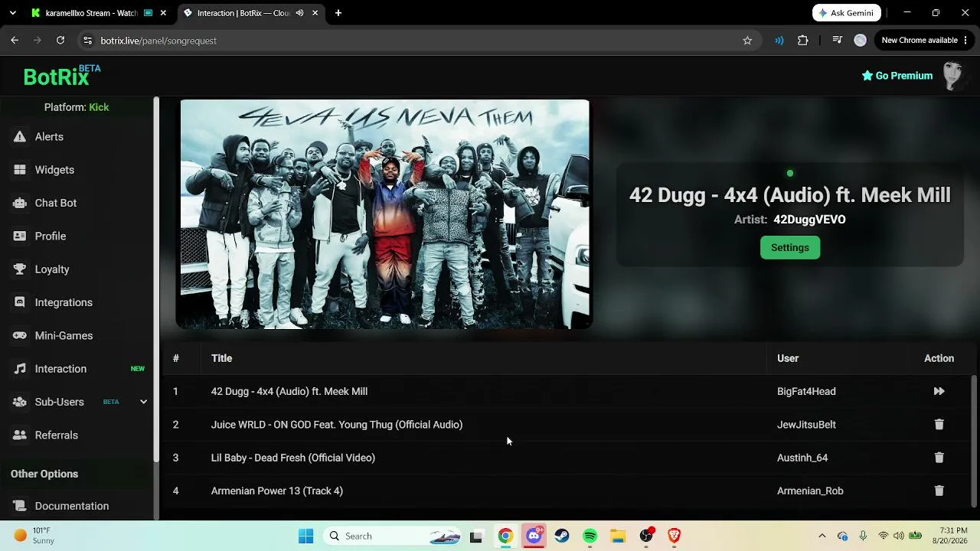
Task: Open the Referrals page
Action: point(57,435)
